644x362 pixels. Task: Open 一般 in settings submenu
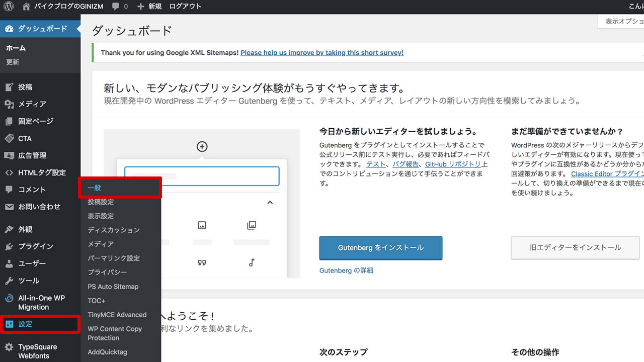tap(121, 188)
